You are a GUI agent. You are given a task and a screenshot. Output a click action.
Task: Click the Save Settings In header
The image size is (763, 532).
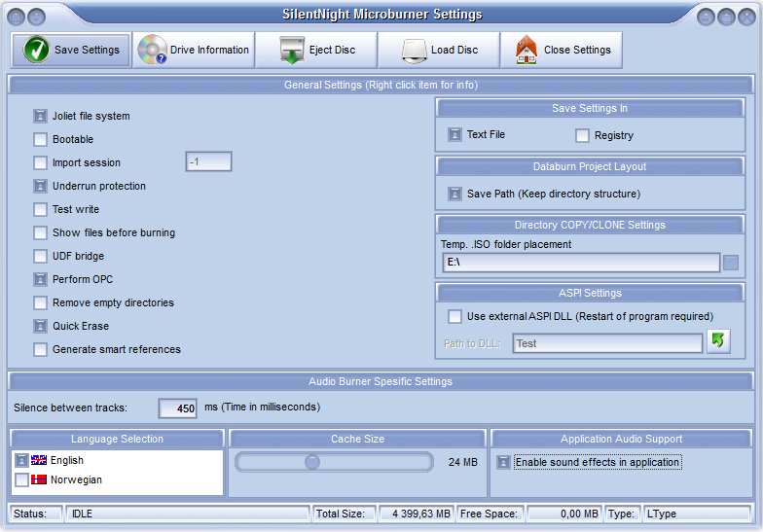[590, 108]
